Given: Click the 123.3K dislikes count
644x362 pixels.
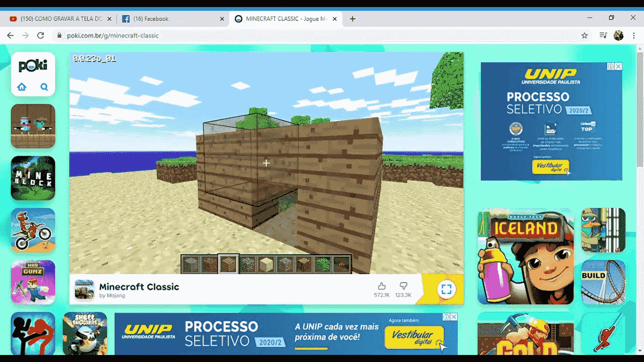Looking at the screenshot, I should pos(404,295).
